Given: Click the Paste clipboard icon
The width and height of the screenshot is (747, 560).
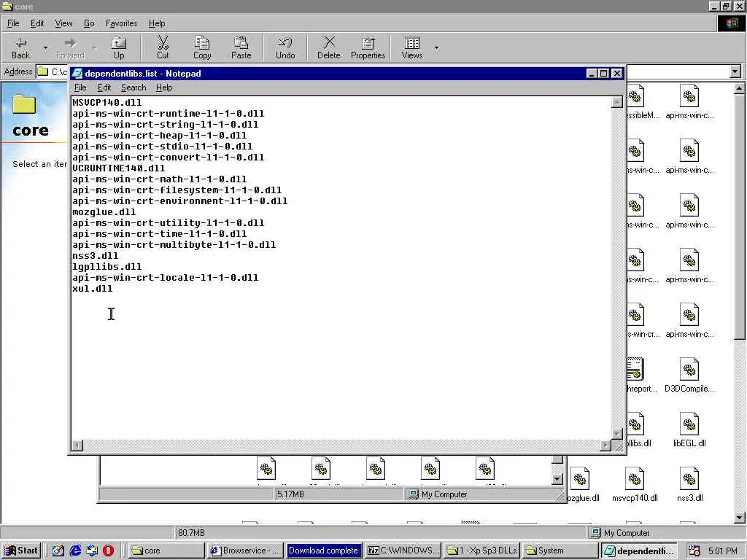Looking at the screenshot, I should click(x=241, y=48).
